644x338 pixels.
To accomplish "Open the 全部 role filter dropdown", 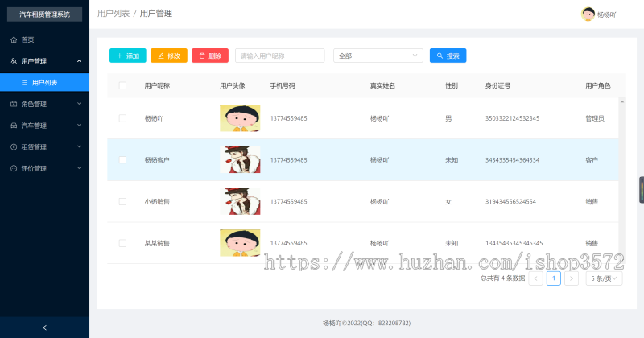I will coord(378,56).
